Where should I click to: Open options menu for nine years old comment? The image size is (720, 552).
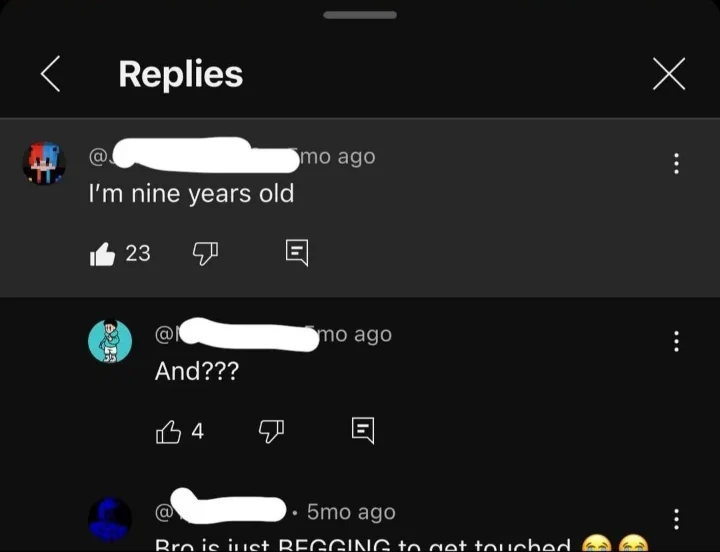point(676,163)
